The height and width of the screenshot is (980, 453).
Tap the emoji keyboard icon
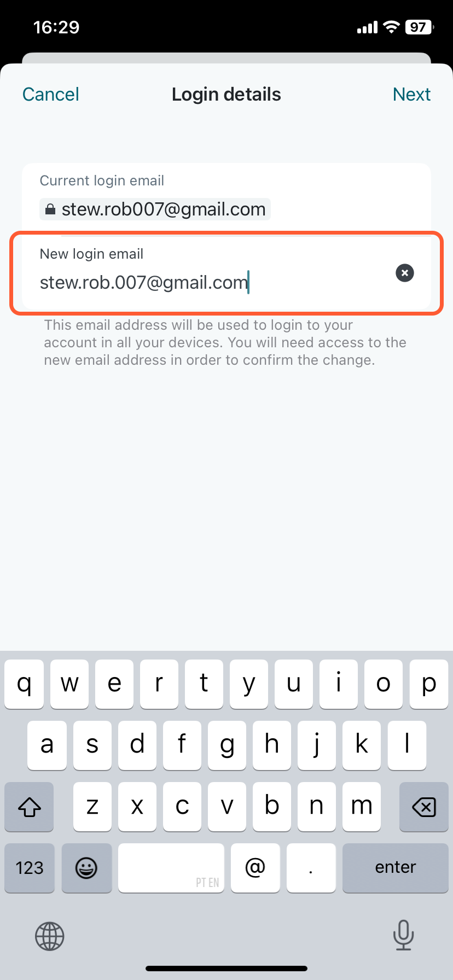[86, 868]
